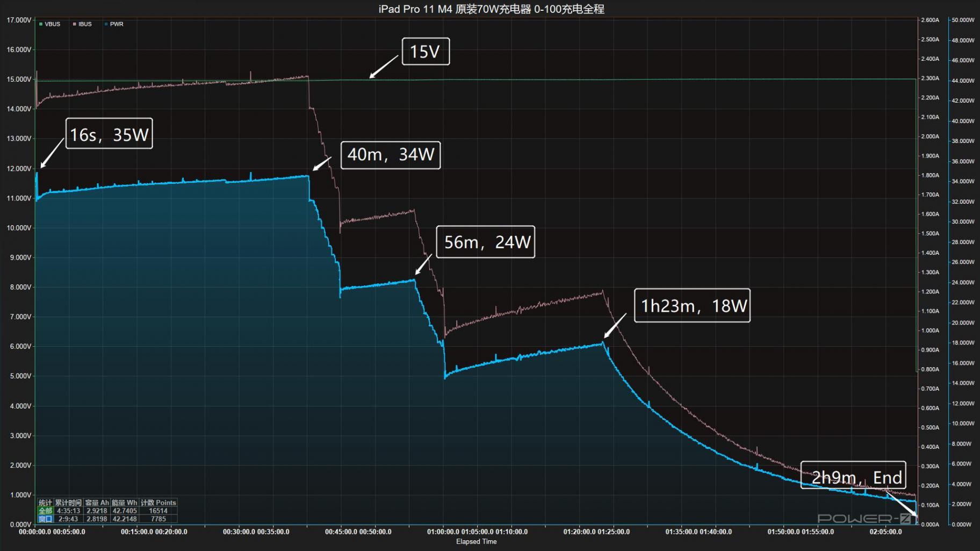Screen dimensions: 980x551
Task: Click the 计数 Points column header
Action: (x=158, y=503)
